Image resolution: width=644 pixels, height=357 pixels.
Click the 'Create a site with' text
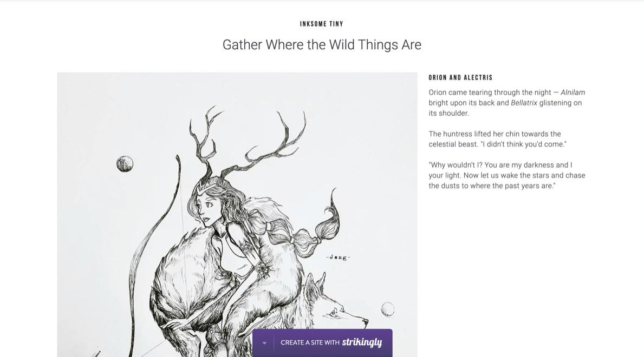pyautogui.click(x=310, y=343)
